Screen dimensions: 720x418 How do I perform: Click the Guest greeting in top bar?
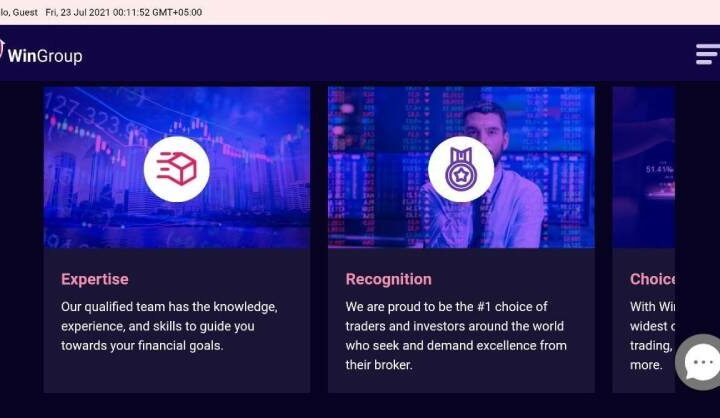pyautogui.click(x=18, y=12)
